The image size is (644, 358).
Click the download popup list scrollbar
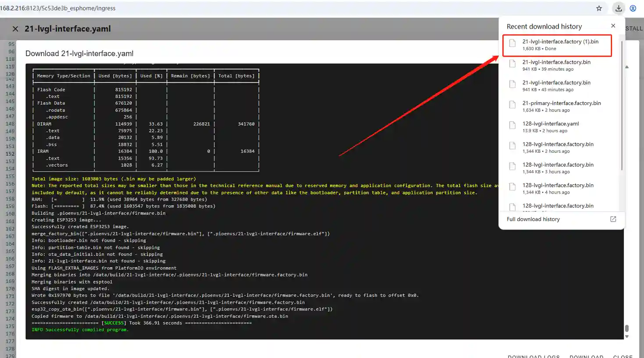(622, 105)
